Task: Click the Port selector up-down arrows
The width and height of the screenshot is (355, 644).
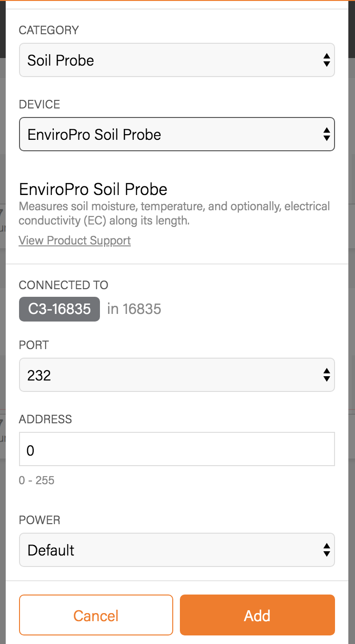Action: tap(326, 375)
